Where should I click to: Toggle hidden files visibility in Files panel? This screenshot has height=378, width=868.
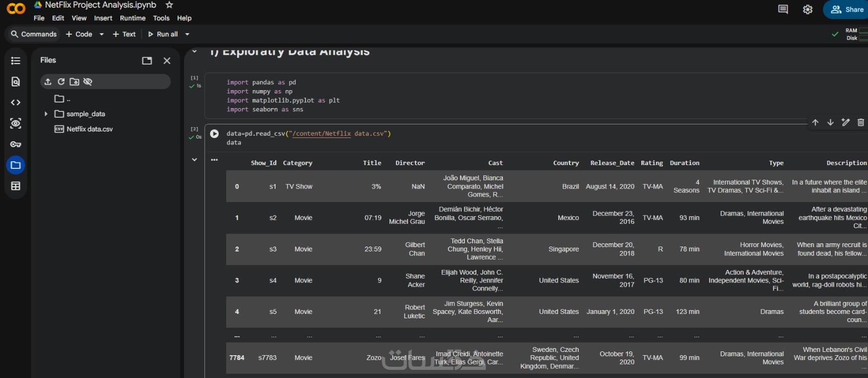click(x=88, y=81)
